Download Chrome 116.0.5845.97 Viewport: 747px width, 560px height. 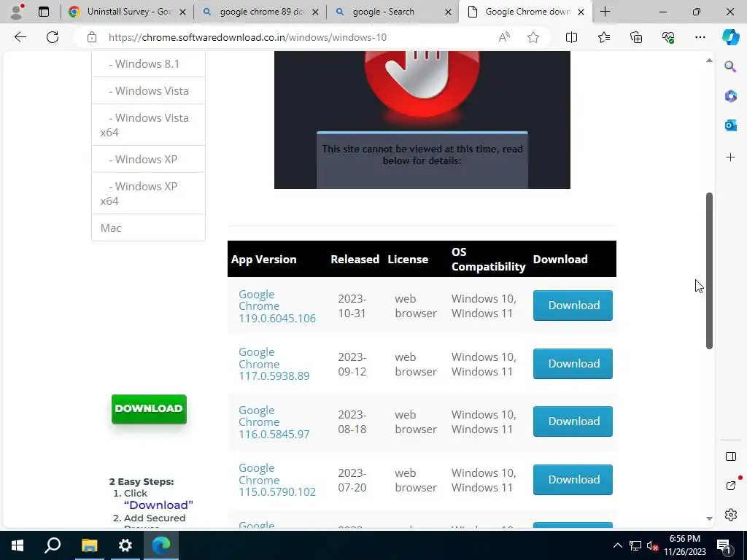pyautogui.click(x=573, y=421)
